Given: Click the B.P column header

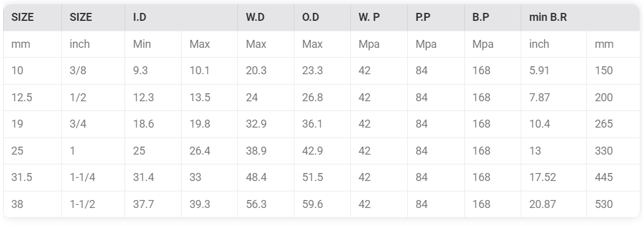Looking at the screenshot, I should [493, 17].
